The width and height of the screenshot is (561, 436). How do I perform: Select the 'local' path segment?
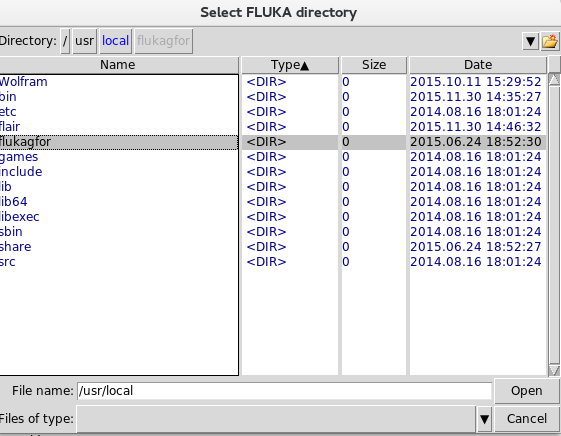coord(116,41)
